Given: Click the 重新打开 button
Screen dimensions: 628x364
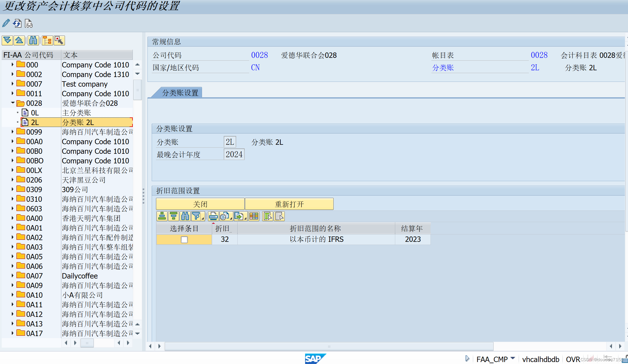Looking at the screenshot, I should pyautogui.click(x=289, y=204).
